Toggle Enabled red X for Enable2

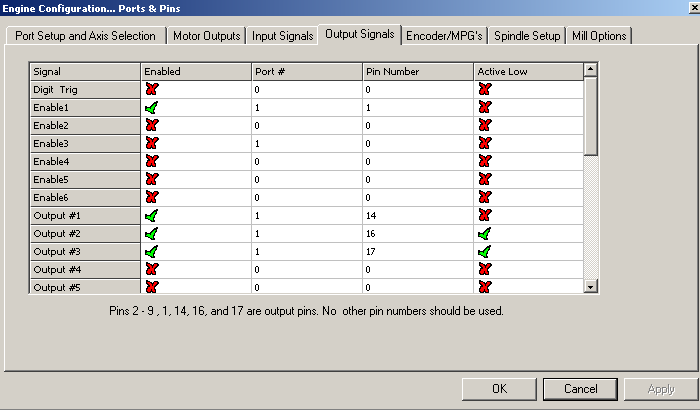(152, 125)
